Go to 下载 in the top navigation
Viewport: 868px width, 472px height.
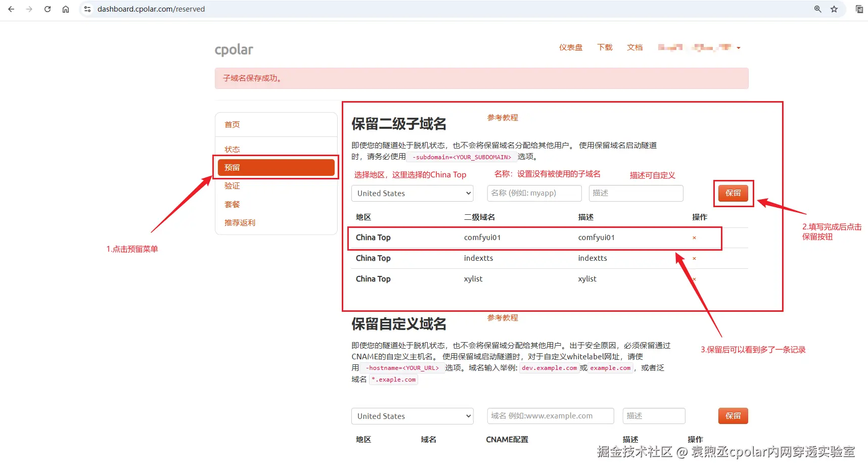tap(605, 48)
